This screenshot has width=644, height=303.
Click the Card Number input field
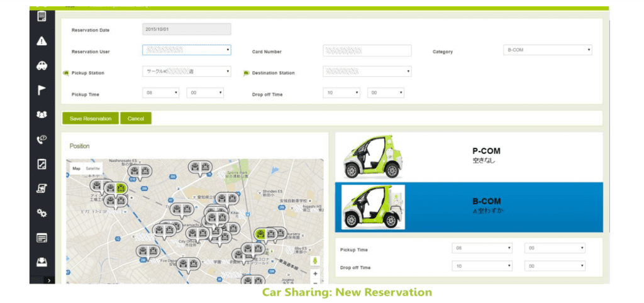367,50
